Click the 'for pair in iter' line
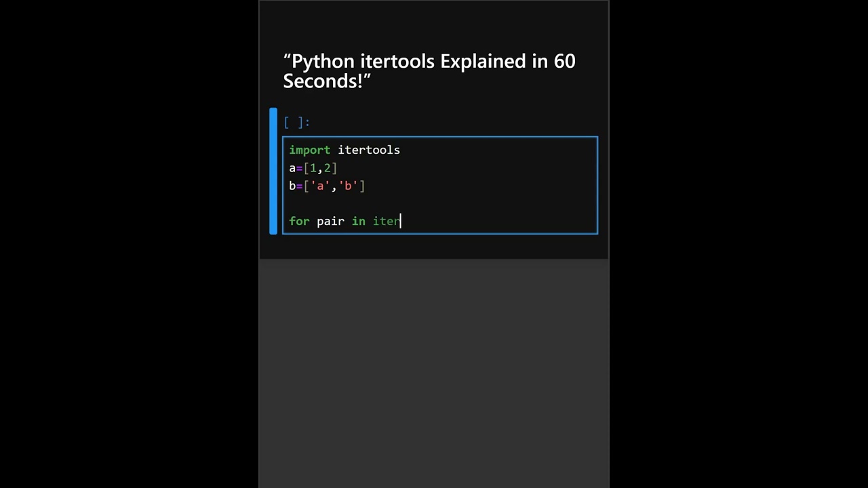 coord(344,221)
